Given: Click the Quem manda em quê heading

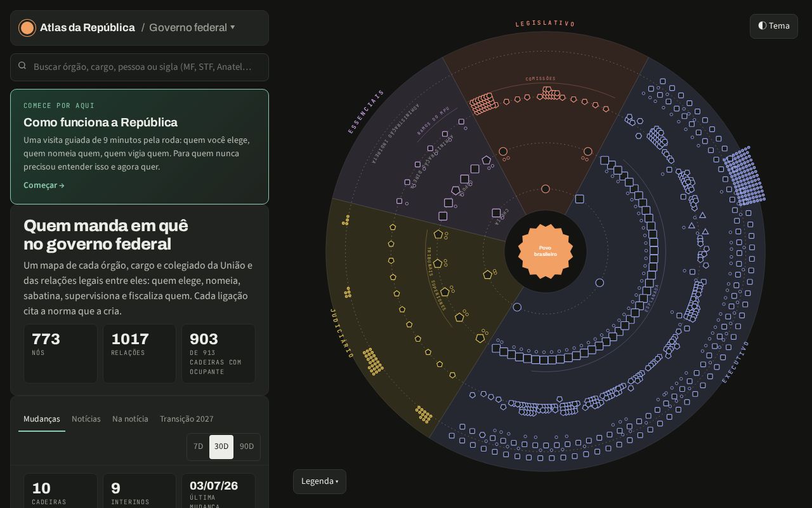Looking at the screenshot, I should pos(106,235).
